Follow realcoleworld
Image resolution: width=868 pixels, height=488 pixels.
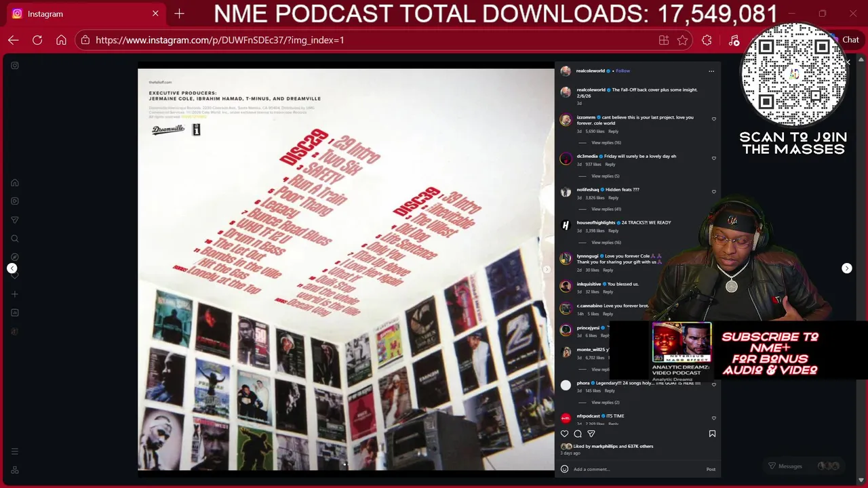point(623,71)
